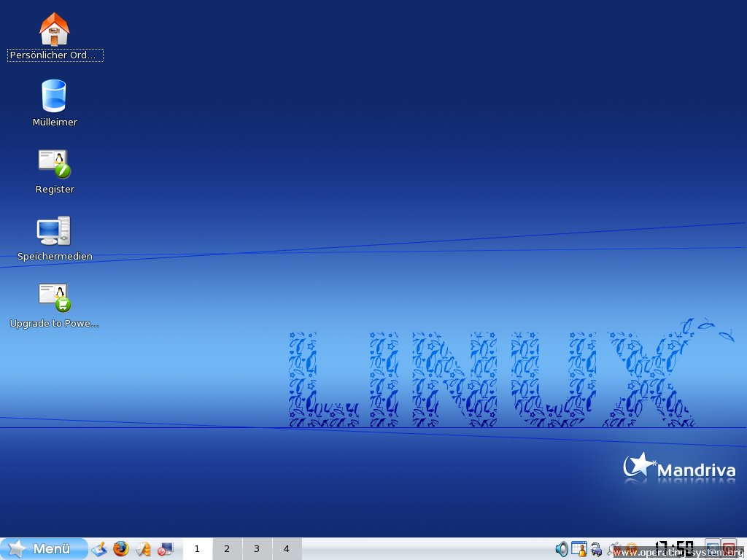
Task: Launch the KWrite notepad icon in the panel
Action: 99,549
